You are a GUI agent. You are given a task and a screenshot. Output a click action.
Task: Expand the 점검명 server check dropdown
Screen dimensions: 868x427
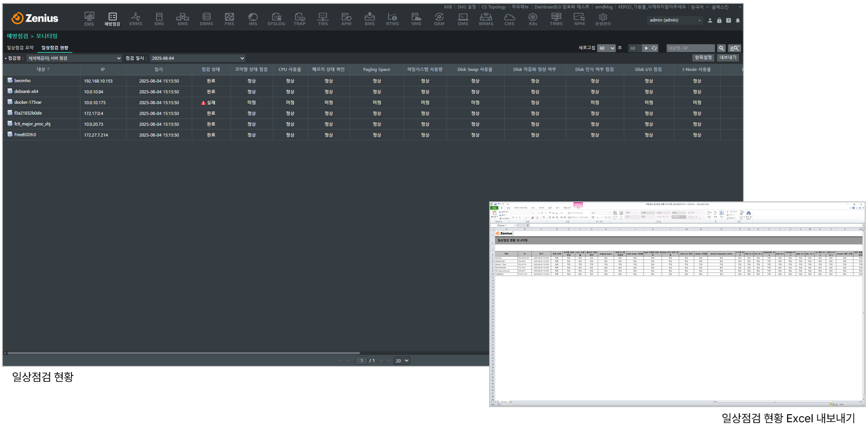tap(74, 58)
